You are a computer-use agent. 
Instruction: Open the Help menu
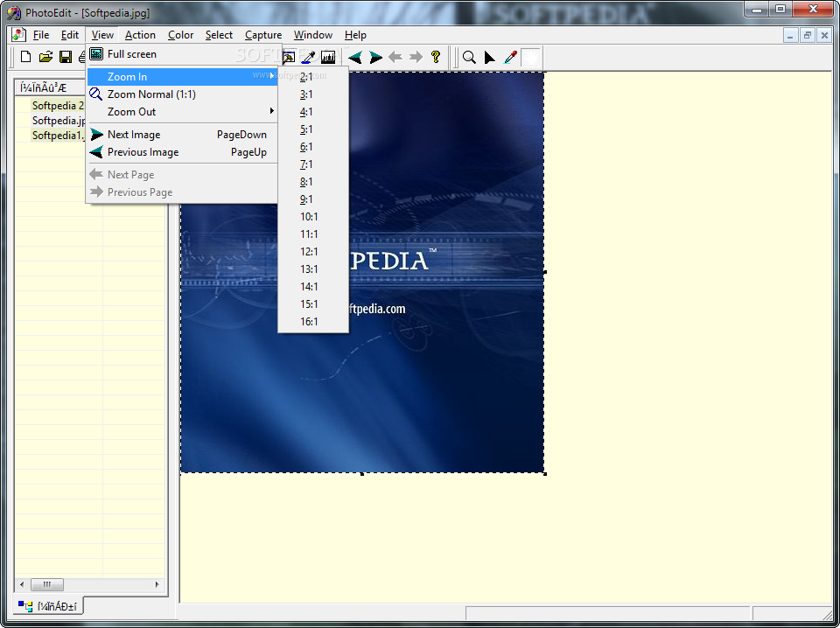[x=355, y=35]
